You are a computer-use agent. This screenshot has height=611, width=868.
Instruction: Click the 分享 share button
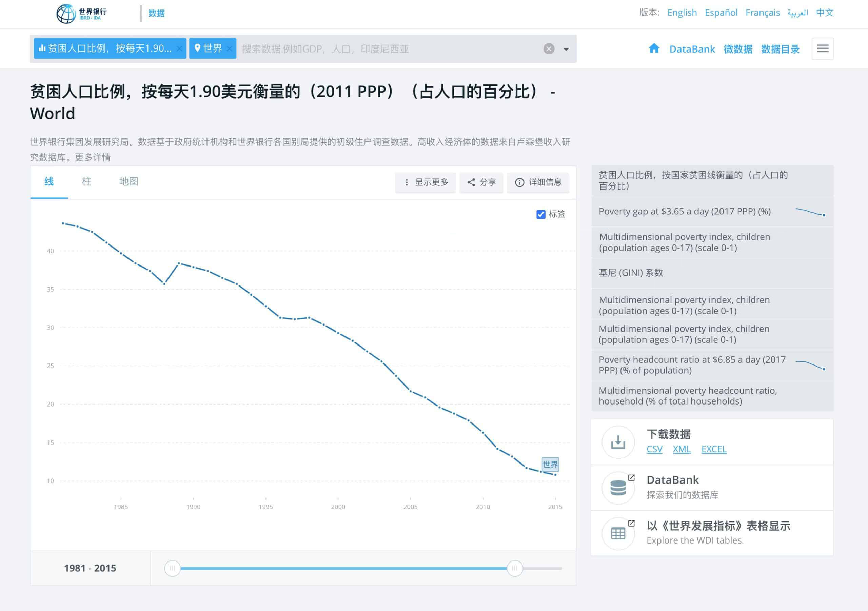(481, 182)
